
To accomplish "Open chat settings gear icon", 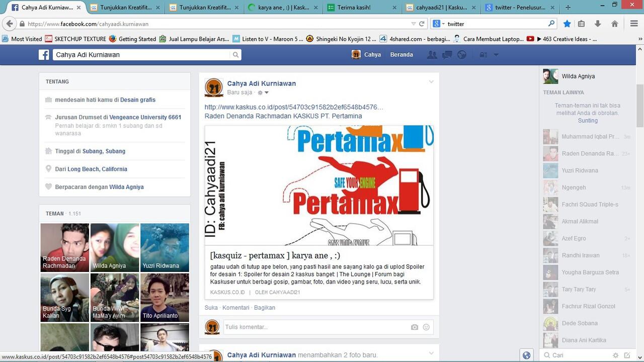I will pos(615,355).
